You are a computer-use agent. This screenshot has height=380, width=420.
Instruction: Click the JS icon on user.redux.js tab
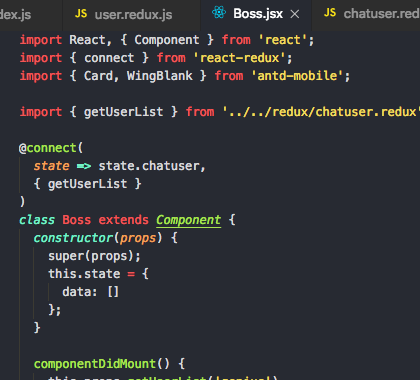[81, 14]
